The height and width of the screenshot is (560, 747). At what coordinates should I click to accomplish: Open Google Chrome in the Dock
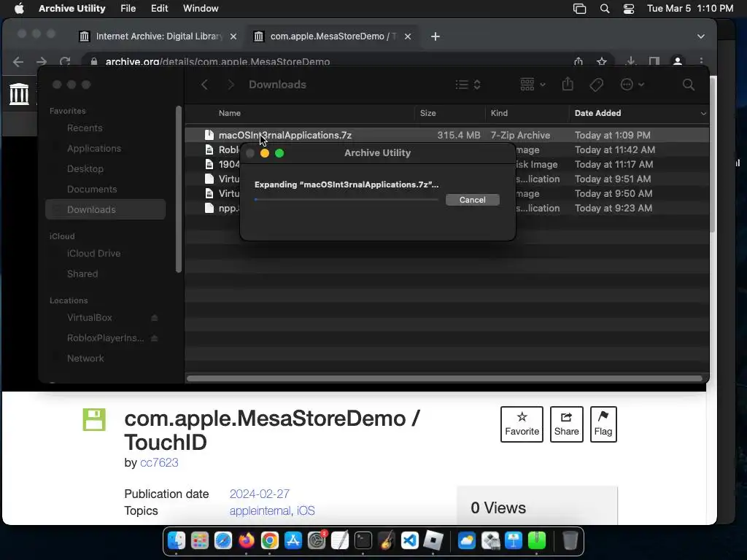pos(270,541)
